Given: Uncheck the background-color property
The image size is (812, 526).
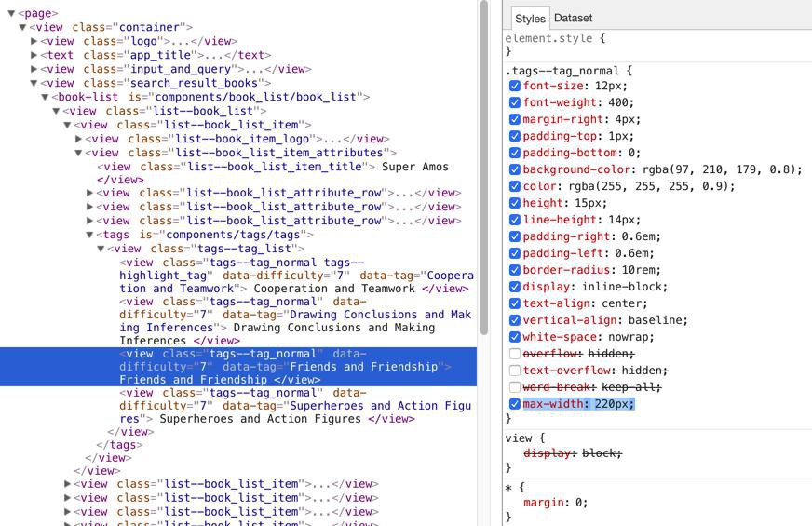Looking at the screenshot, I should (515, 169).
